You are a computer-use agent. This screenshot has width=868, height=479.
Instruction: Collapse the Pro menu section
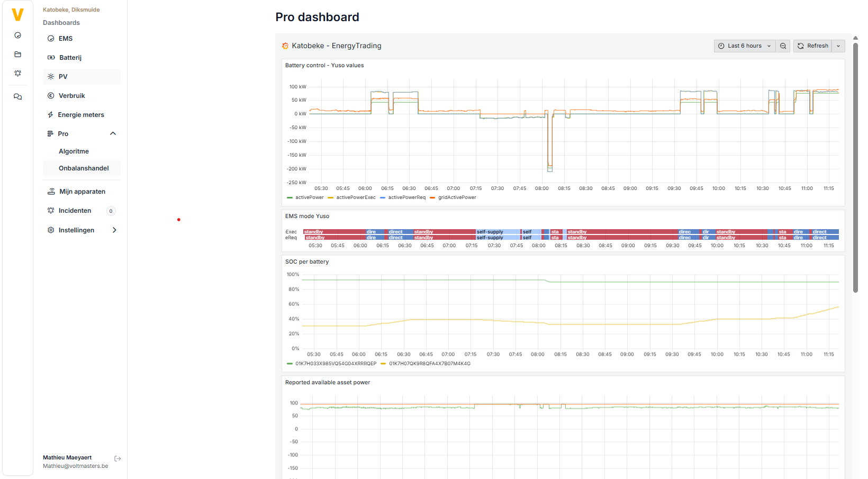click(113, 134)
